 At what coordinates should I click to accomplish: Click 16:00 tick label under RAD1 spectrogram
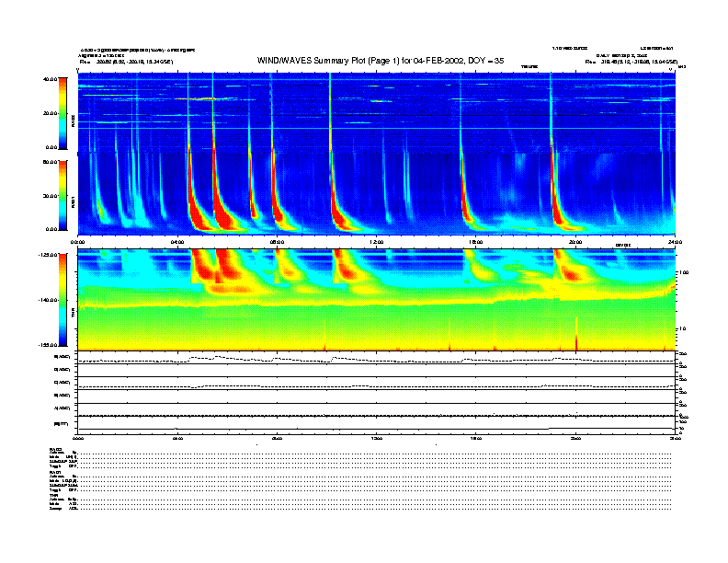[x=476, y=242]
